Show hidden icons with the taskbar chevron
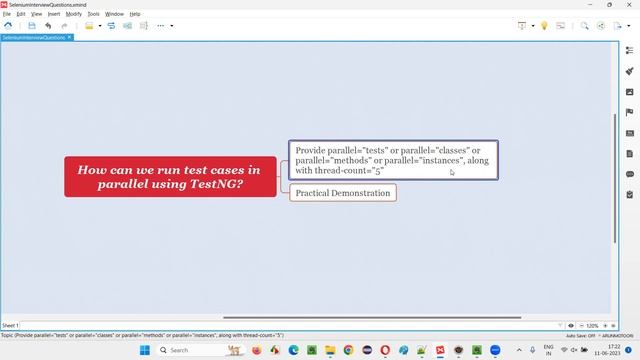 [519, 350]
